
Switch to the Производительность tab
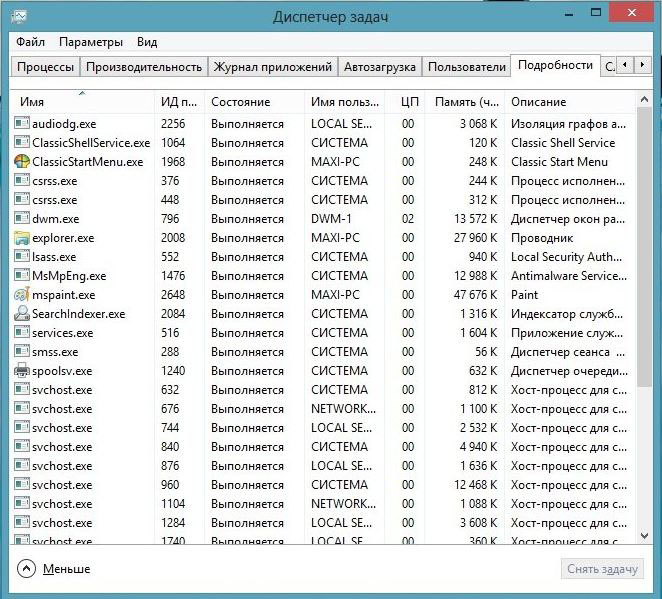point(144,67)
